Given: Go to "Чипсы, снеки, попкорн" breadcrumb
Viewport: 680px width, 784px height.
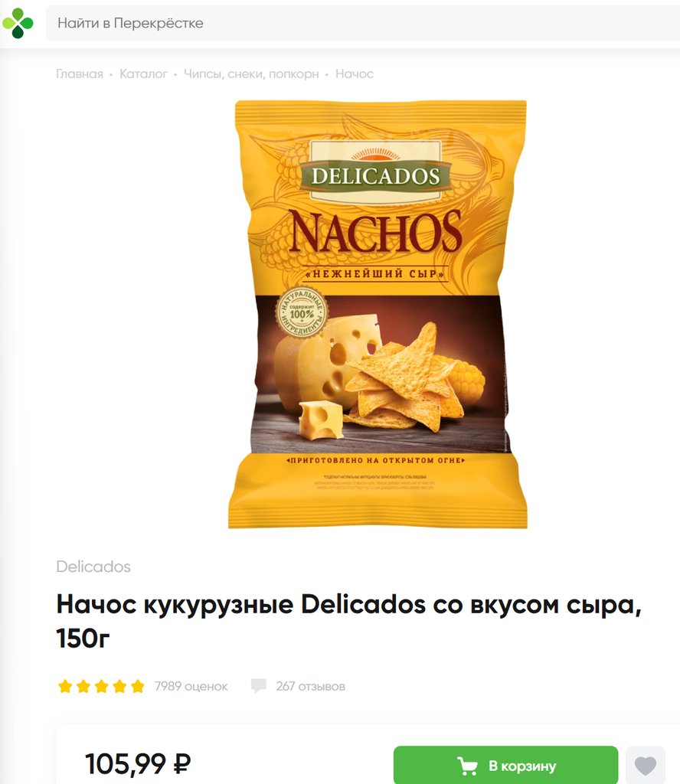Looking at the screenshot, I should [x=251, y=74].
